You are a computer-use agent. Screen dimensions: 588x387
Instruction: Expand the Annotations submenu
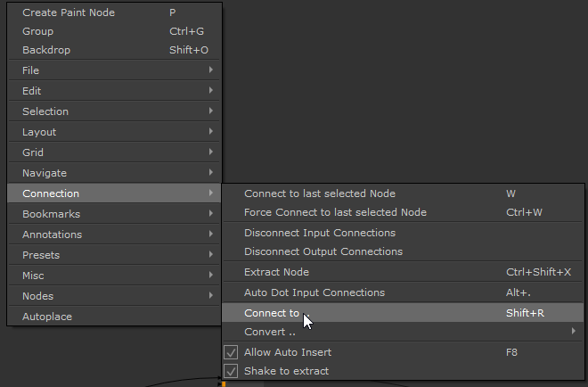pos(114,235)
